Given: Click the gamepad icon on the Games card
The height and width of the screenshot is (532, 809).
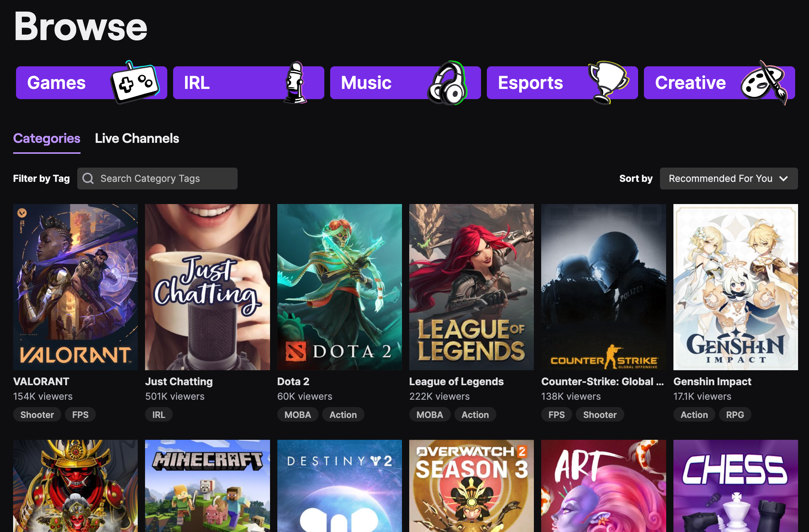Looking at the screenshot, I should click(135, 82).
